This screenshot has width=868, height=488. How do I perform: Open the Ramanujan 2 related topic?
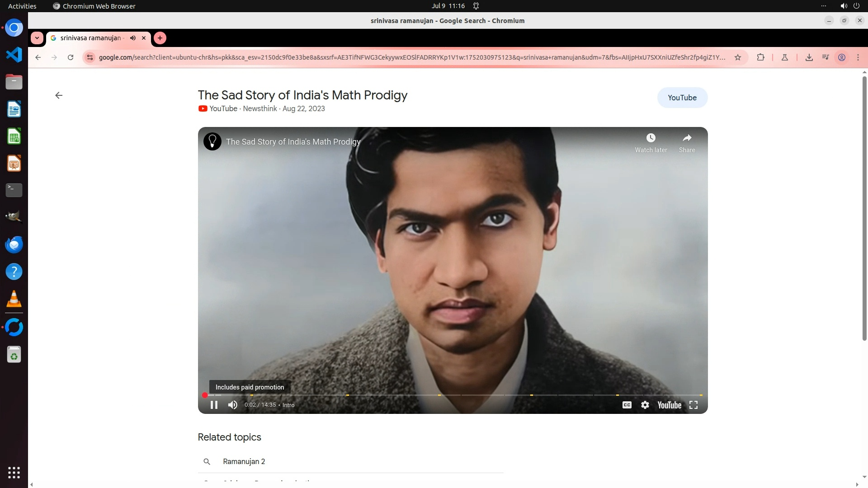244,461
